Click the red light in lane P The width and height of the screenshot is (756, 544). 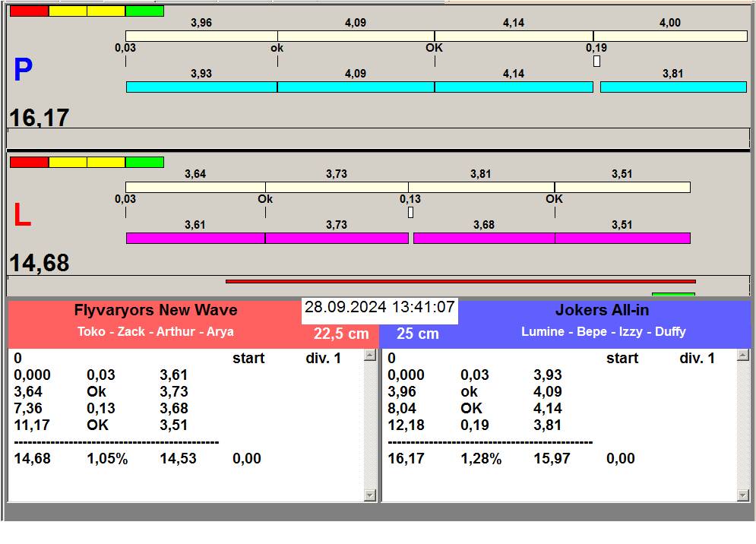pyautogui.click(x=29, y=11)
